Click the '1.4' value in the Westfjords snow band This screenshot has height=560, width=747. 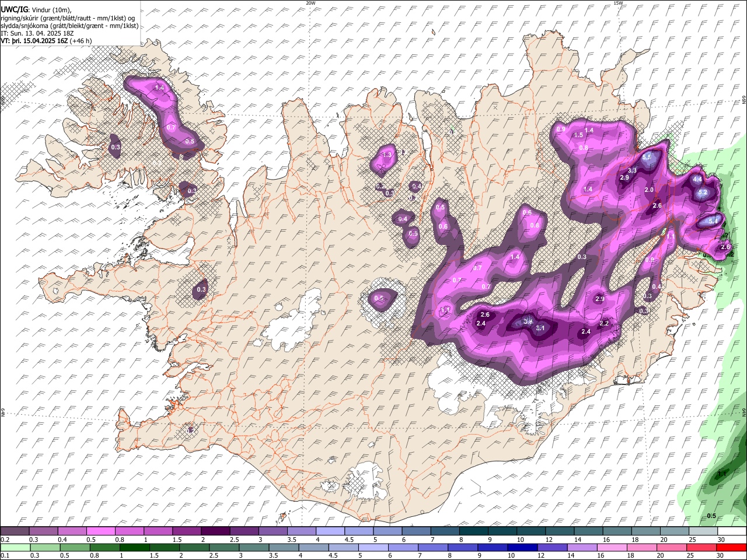click(x=160, y=87)
